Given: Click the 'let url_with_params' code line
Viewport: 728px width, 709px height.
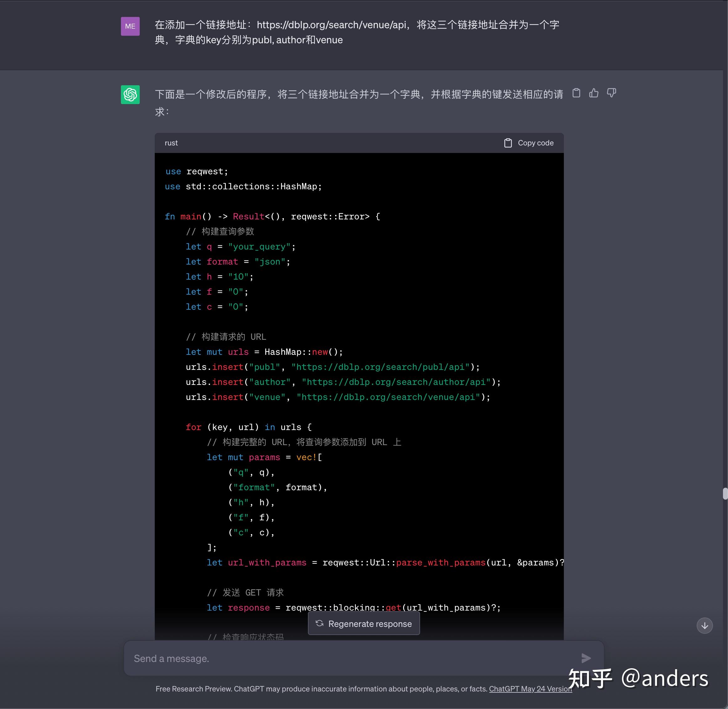Looking at the screenshot, I should tap(385, 563).
